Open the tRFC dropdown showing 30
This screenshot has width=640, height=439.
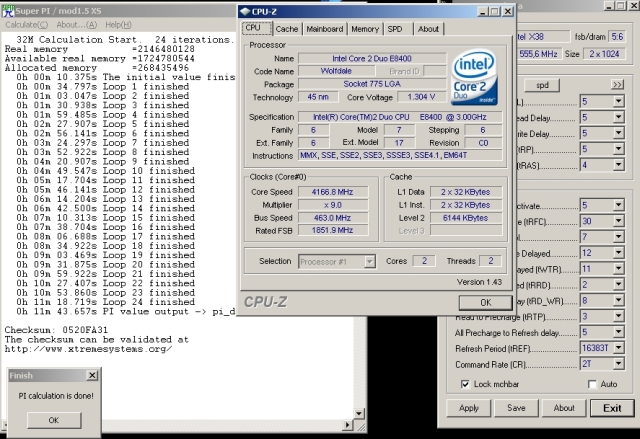(619, 221)
